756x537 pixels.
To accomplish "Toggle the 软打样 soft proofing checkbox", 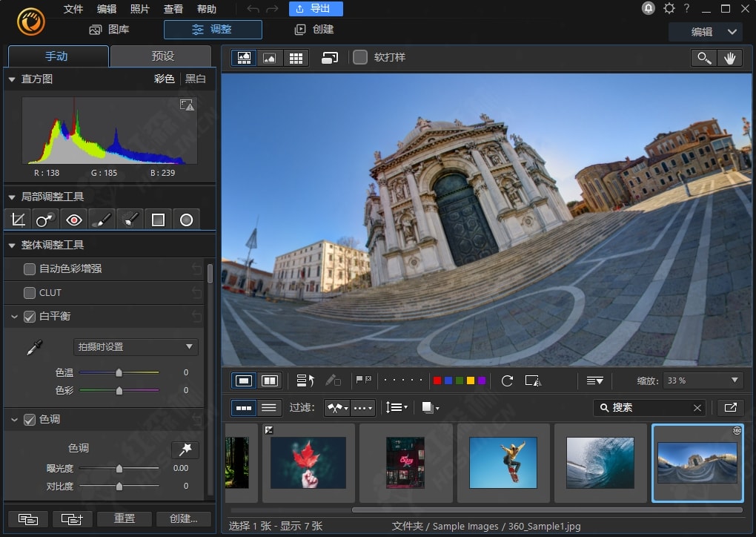I will click(x=360, y=57).
